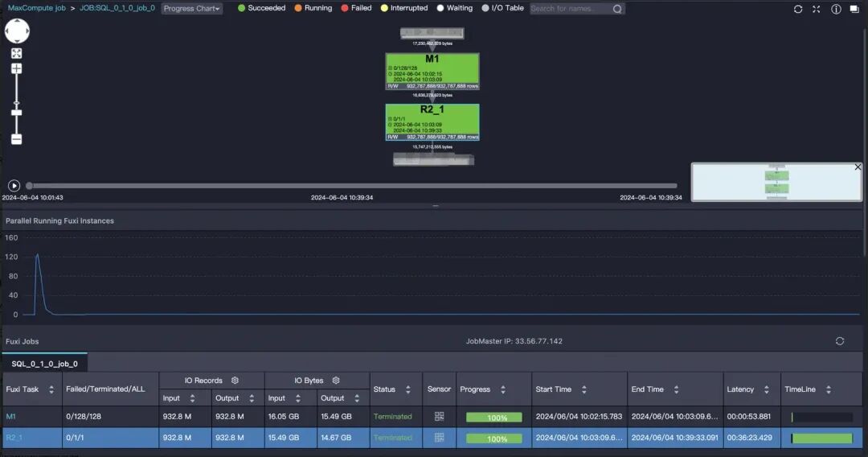Toggle fullscreen with the expand arrows icon
Viewport: 868px width, 457px height.
(817, 9)
